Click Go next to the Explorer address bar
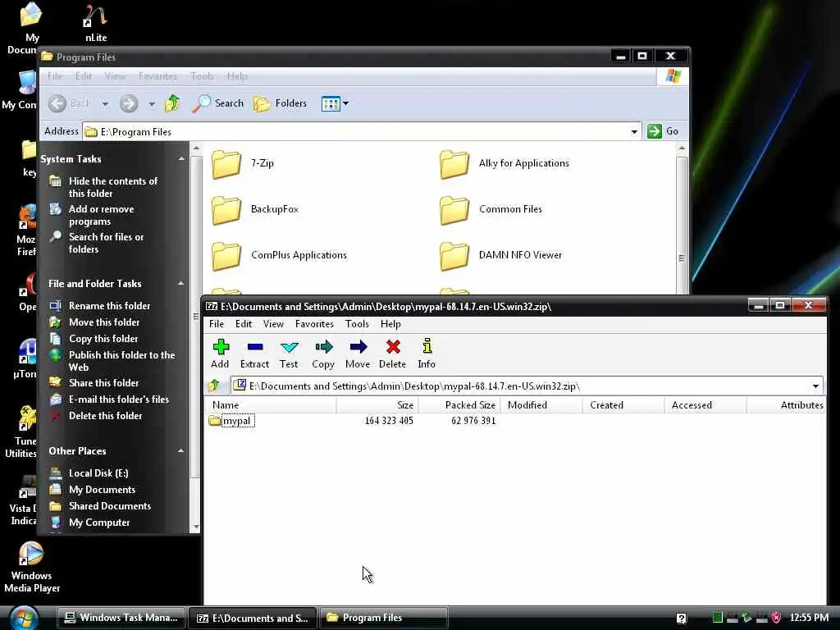840x630 pixels. click(663, 131)
